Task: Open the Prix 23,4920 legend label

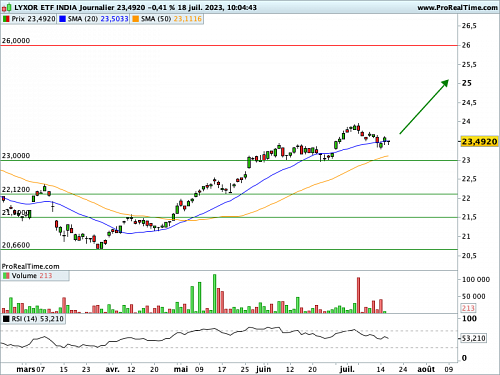Action: (33, 19)
